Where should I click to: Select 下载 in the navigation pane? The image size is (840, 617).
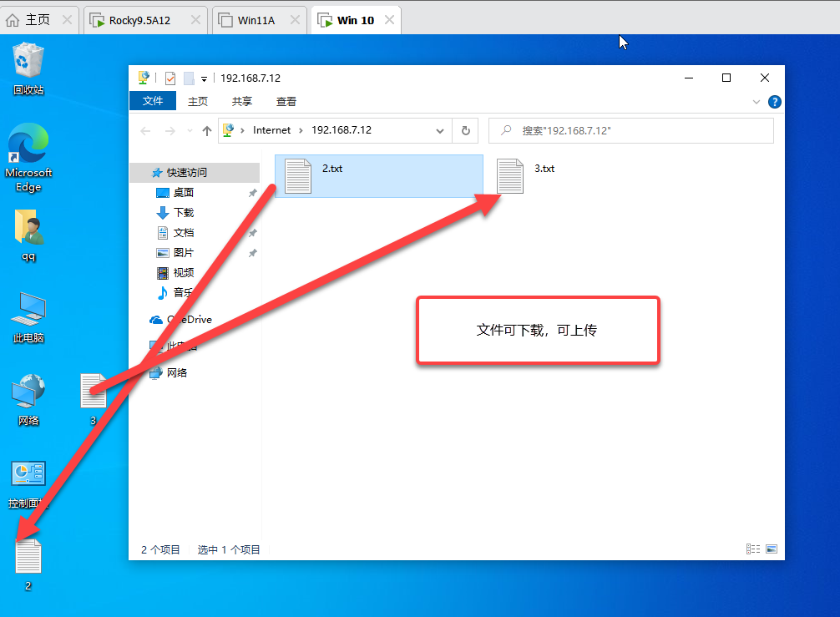183,213
